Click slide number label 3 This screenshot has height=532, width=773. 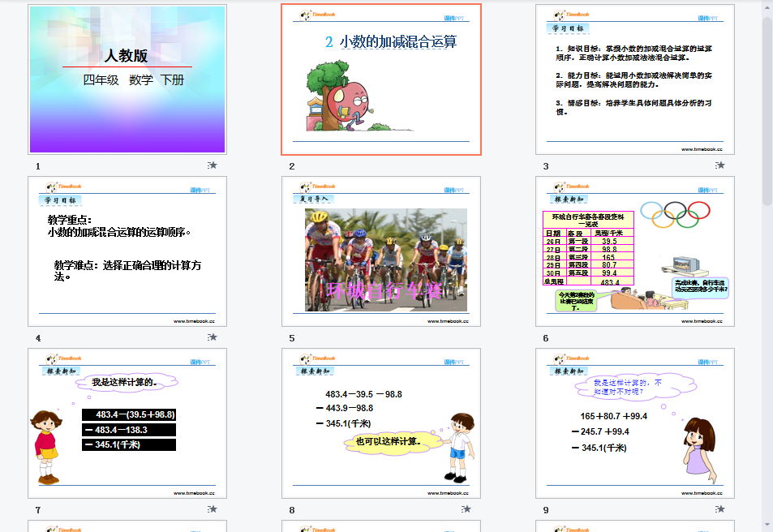pos(546,166)
